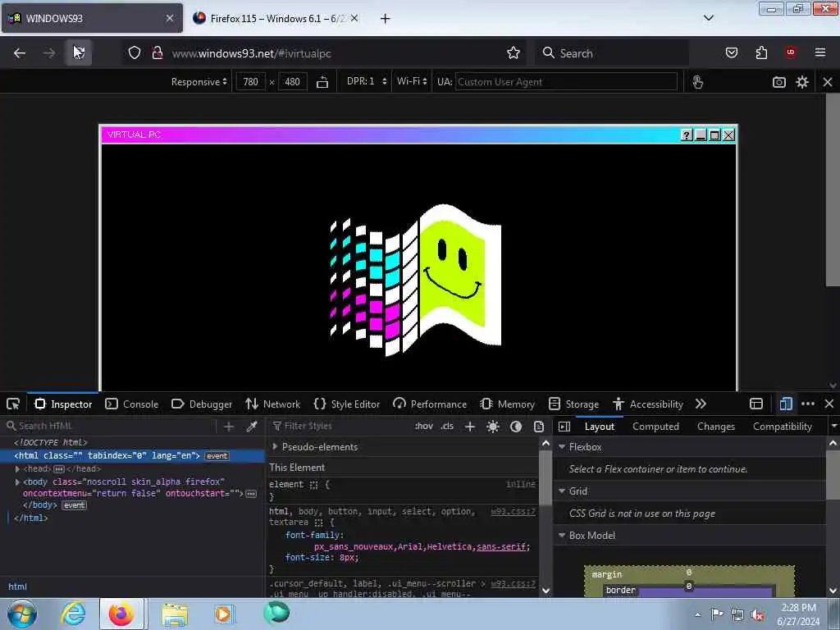Create new node with plus icon
The height and width of the screenshot is (630, 840).
click(x=229, y=427)
